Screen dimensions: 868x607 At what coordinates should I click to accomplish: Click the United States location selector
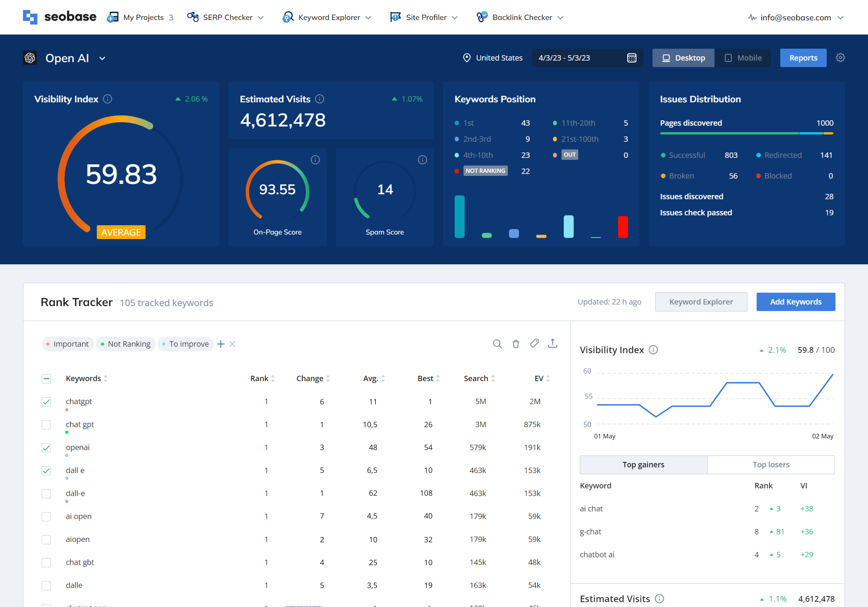tap(493, 58)
